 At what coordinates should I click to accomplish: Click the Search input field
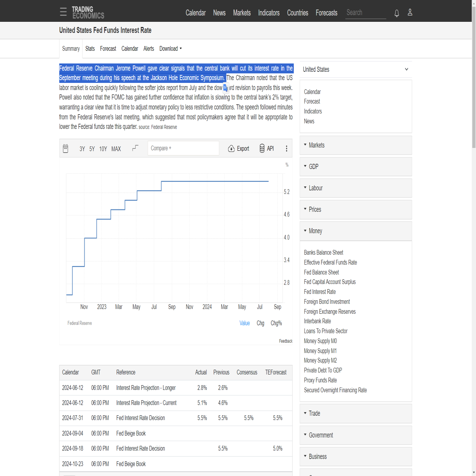365,13
